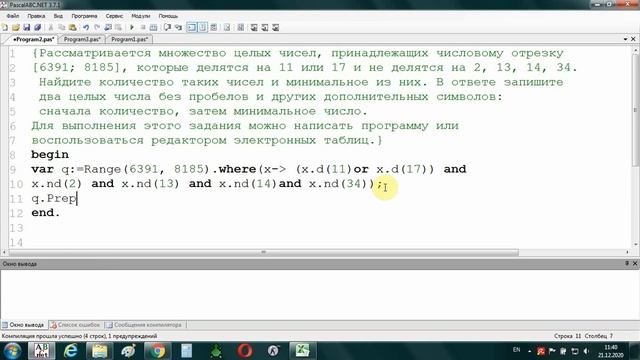Click line number 13 in the gutter
Viewport: 640px width, 360px height.
(x=16, y=228)
